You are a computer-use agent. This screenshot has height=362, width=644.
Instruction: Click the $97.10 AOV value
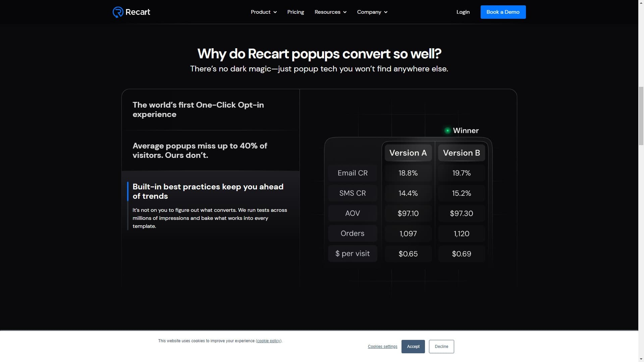408,213
